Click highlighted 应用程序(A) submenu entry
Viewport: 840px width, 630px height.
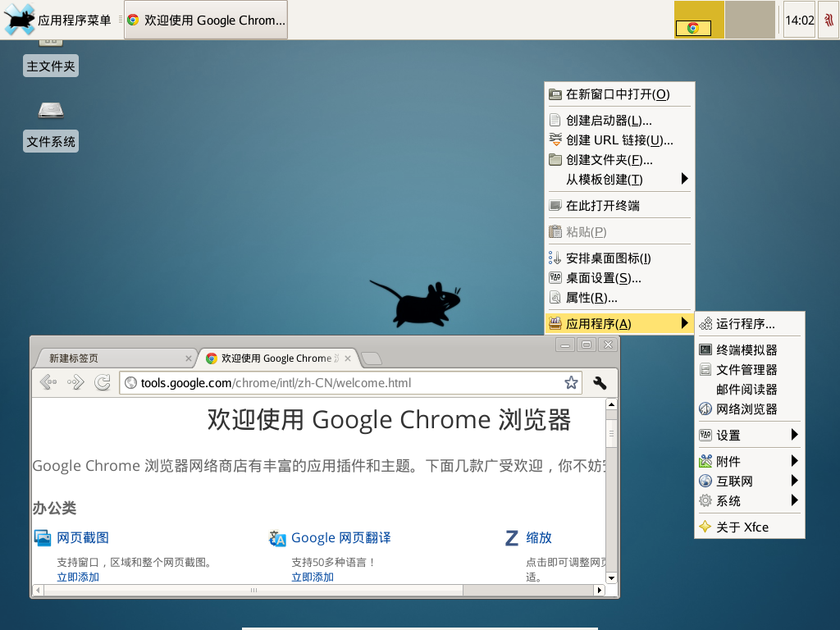[x=620, y=323]
